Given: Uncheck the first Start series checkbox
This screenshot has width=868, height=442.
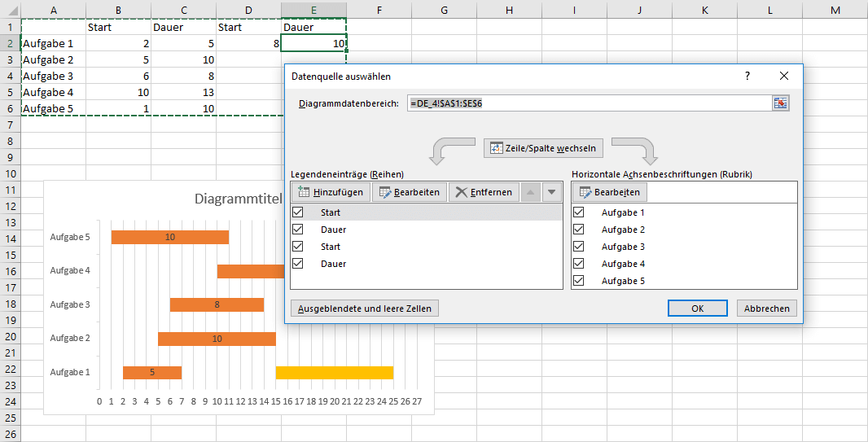Looking at the screenshot, I should [298, 212].
